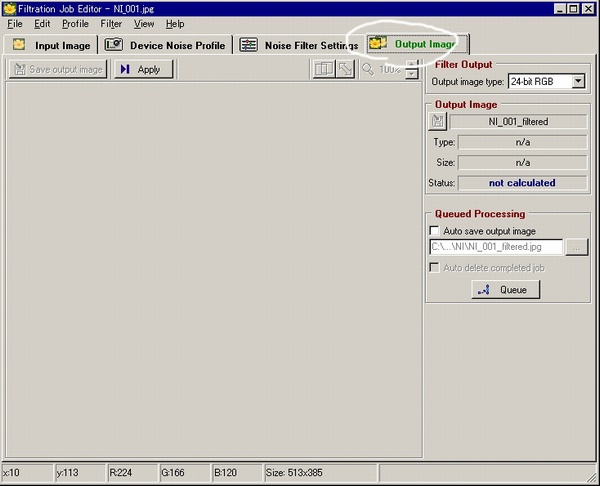Click the save icon beside NI_001_filtered
The width and height of the screenshot is (600, 486).
point(438,122)
